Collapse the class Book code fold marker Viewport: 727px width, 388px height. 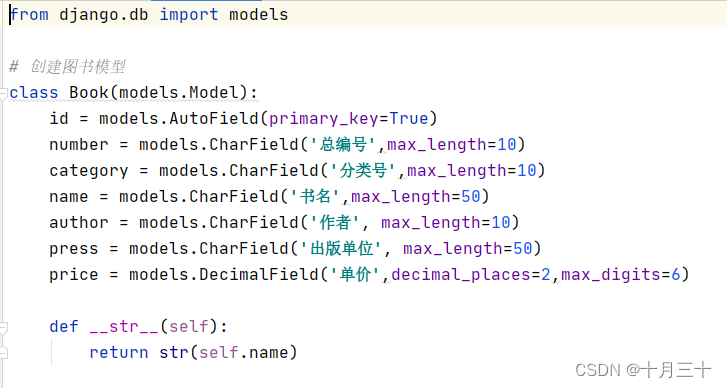3,93
